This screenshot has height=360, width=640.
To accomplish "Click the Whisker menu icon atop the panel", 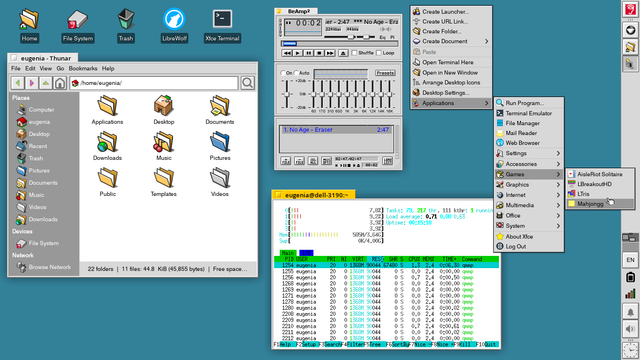I will click(x=631, y=9).
